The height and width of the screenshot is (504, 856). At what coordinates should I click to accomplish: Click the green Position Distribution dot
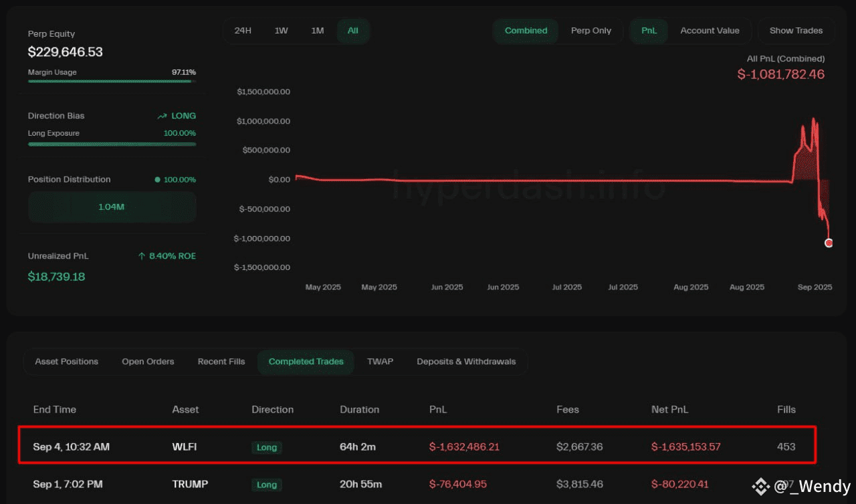tap(157, 180)
